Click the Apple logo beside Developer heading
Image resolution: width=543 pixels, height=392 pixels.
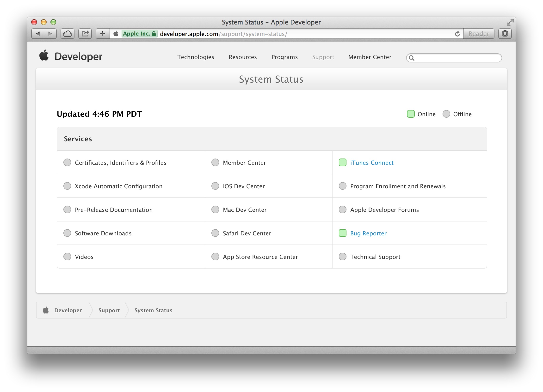pos(44,55)
